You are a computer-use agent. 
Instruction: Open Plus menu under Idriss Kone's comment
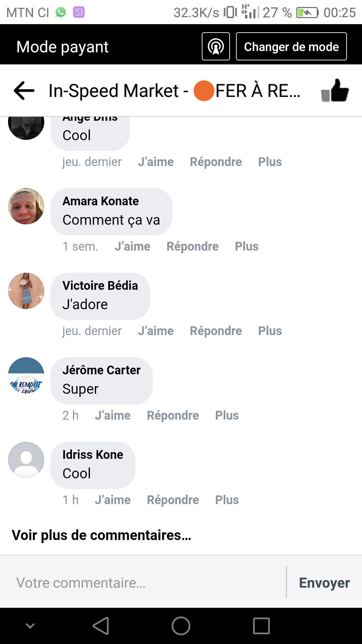pyautogui.click(x=227, y=500)
